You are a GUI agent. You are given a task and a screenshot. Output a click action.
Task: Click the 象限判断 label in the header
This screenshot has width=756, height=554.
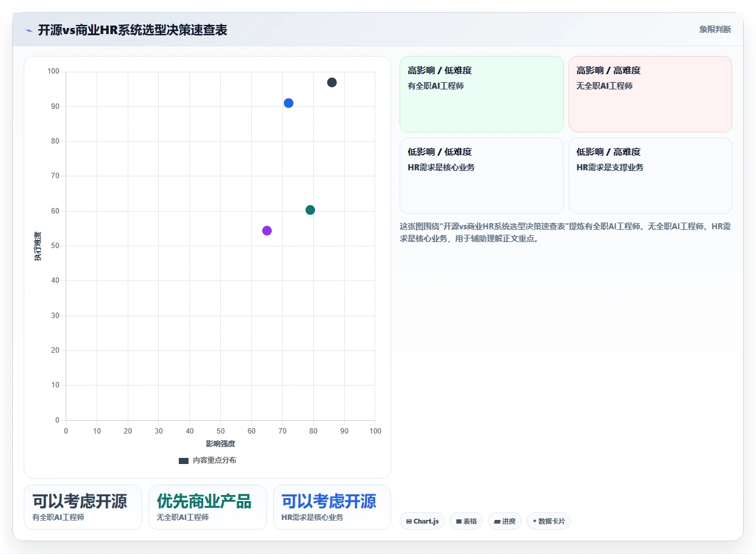(715, 29)
